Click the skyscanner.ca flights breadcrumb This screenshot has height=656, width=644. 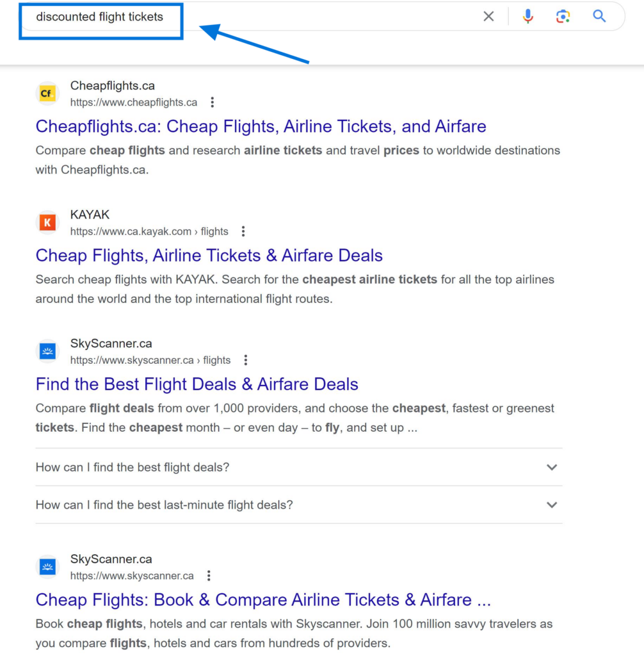(150, 360)
